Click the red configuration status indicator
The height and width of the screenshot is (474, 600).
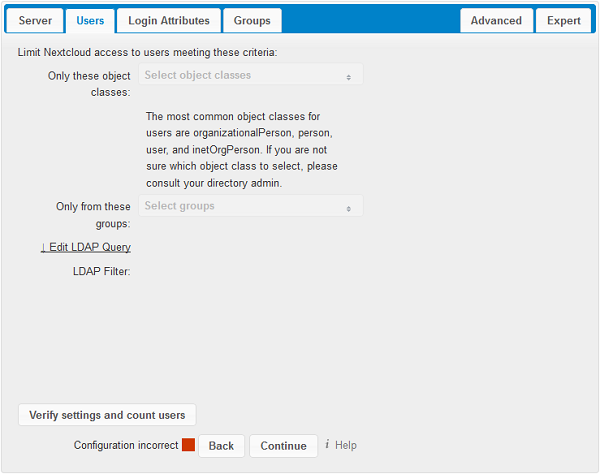pyautogui.click(x=188, y=446)
